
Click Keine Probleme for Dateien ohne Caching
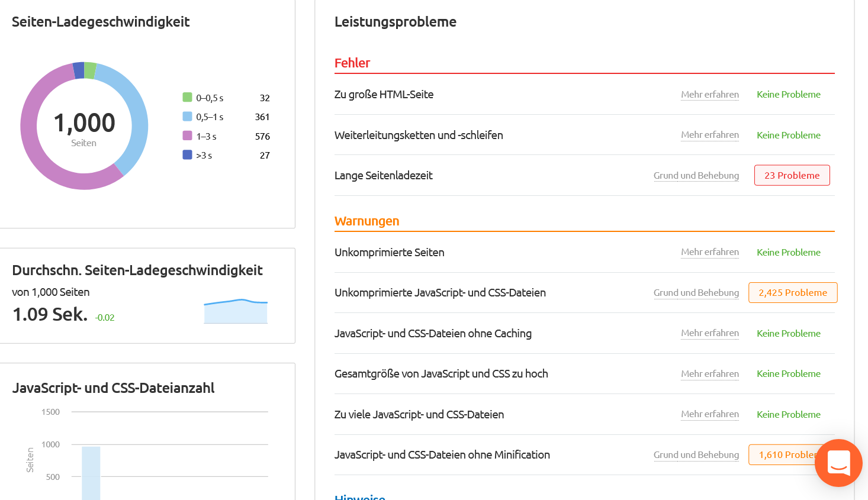(789, 333)
